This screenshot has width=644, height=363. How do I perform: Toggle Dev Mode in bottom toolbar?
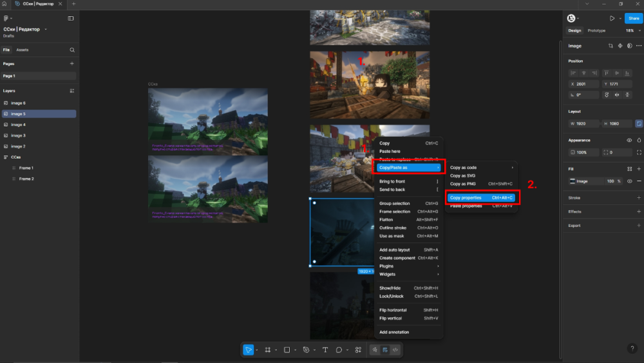[x=395, y=349]
